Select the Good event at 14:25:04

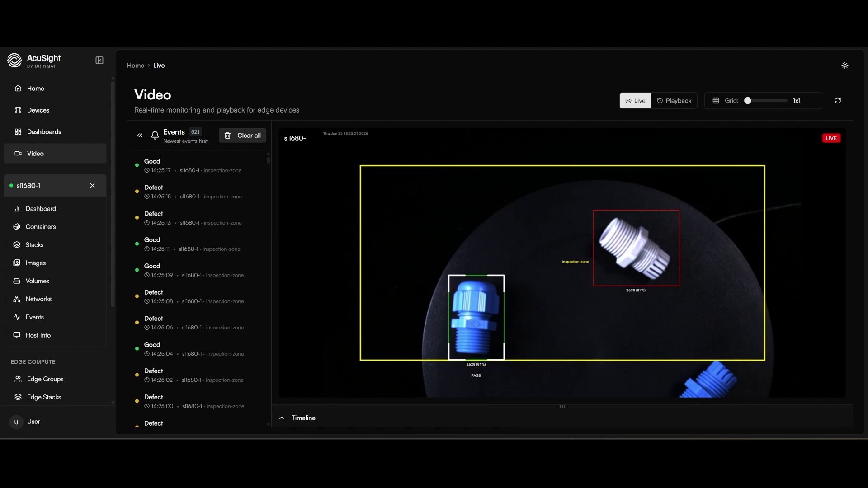(197, 349)
